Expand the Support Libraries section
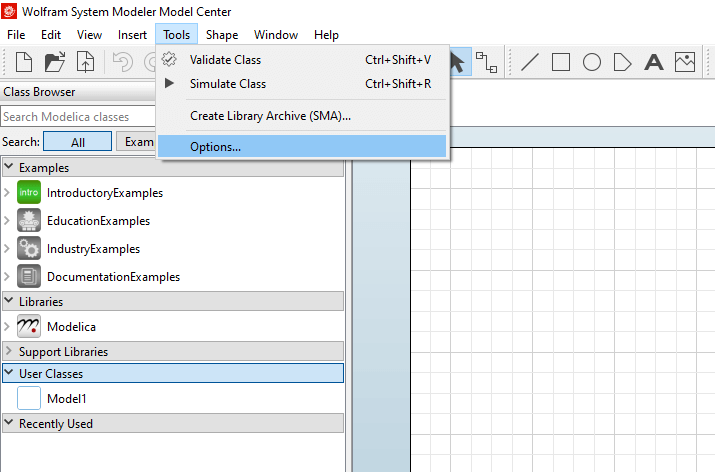Image resolution: width=715 pixels, height=472 pixels. (x=9, y=351)
